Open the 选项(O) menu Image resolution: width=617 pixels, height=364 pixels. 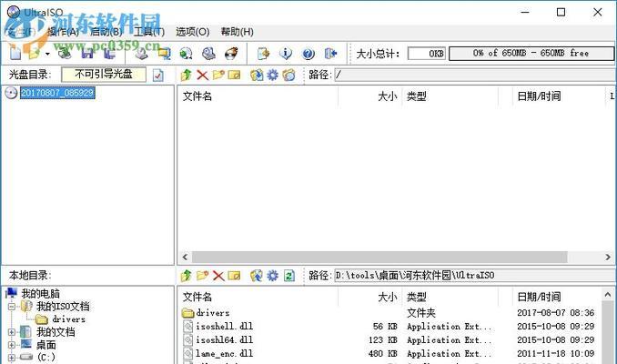(x=192, y=32)
